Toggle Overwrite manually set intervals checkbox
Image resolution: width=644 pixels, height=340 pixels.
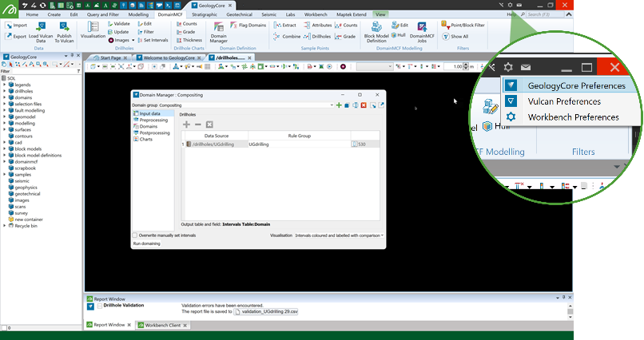click(x=135, y=235)
